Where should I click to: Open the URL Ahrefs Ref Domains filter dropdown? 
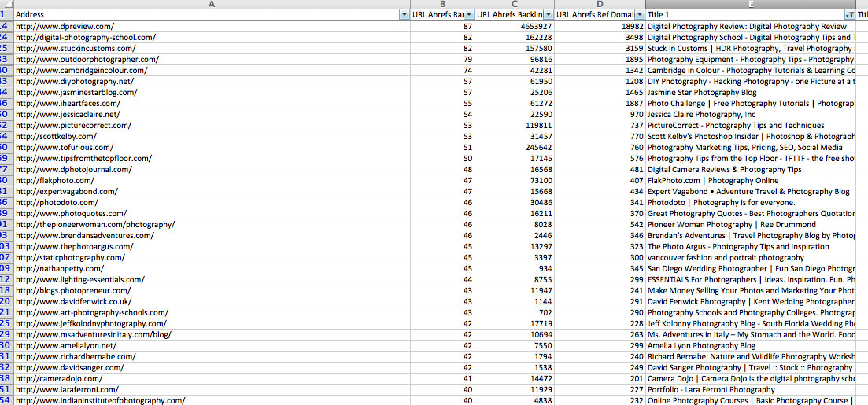click(640, 15)
